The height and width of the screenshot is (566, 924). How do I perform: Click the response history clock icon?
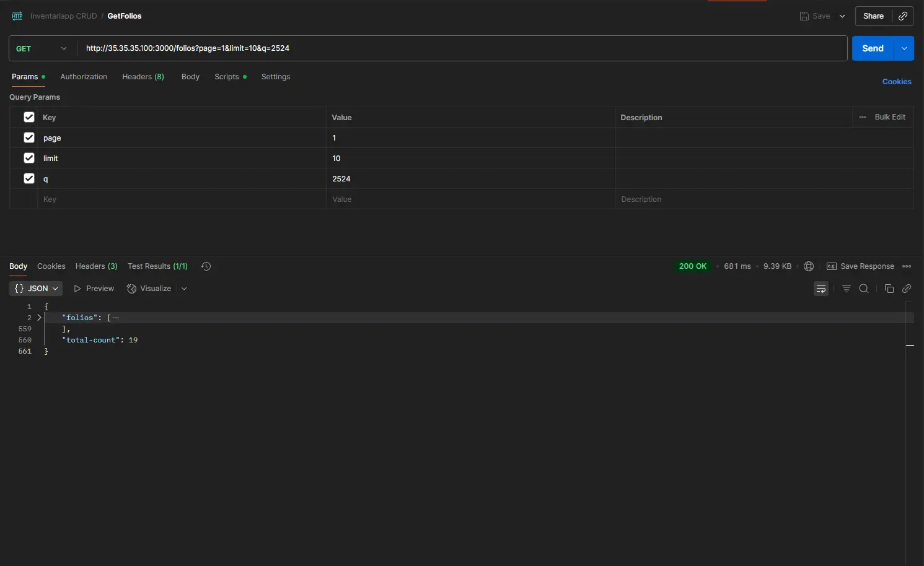pos(206,266)
